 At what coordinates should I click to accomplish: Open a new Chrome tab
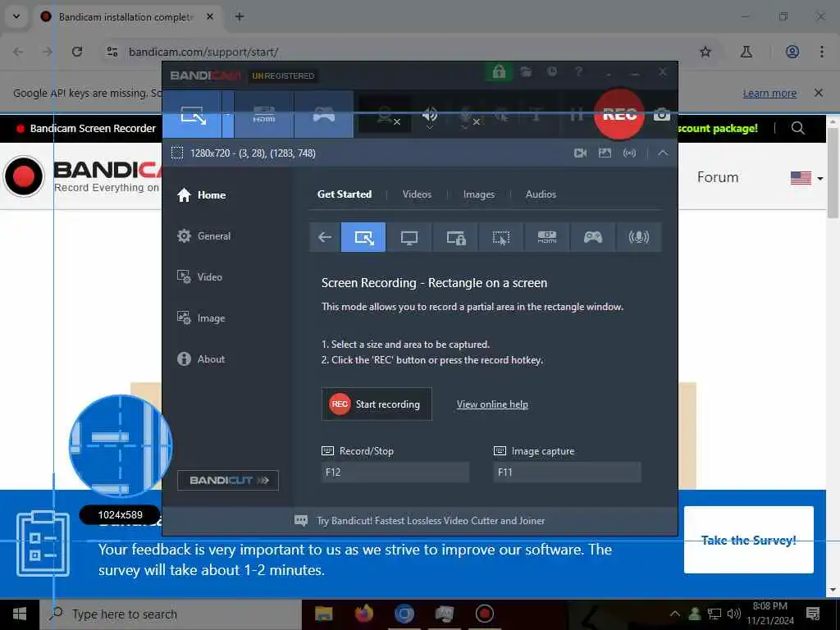point(240,16)
